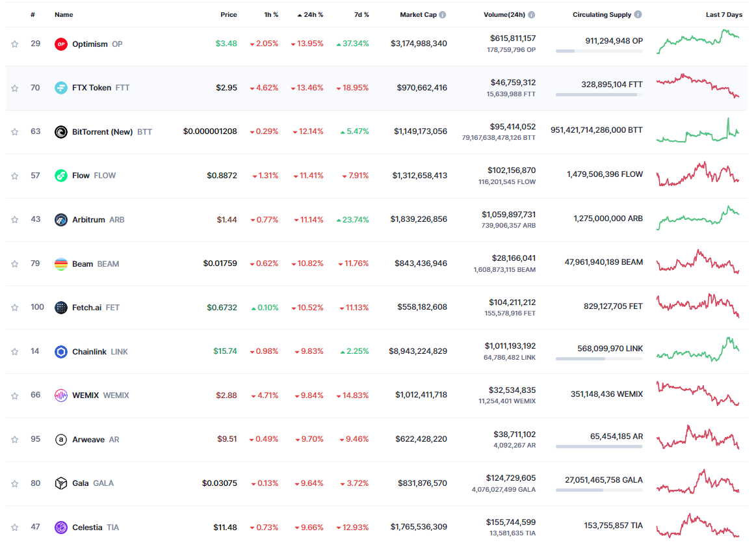Click the Volume(24h) info icon
Screen dimensions: 756x549
point(531,14)
